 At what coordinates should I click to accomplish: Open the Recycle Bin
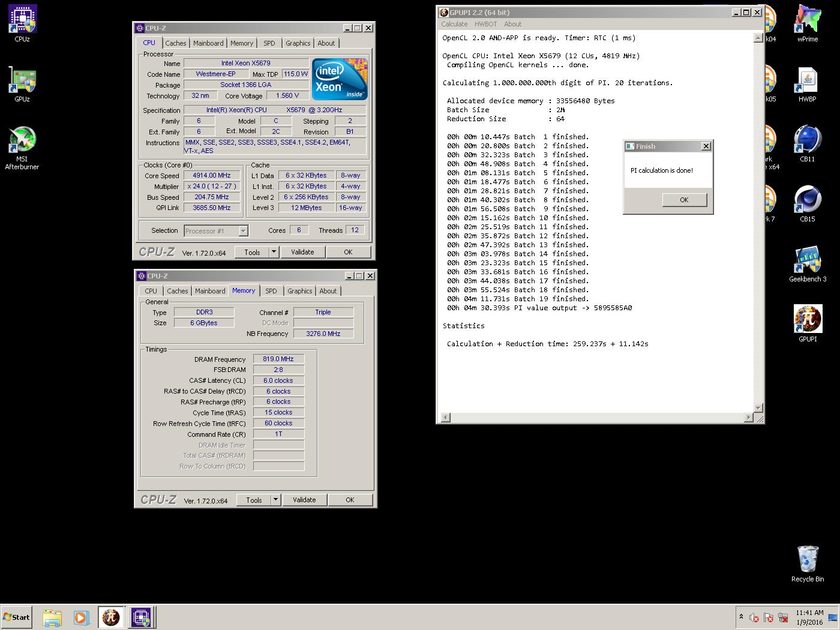point(807,564)
